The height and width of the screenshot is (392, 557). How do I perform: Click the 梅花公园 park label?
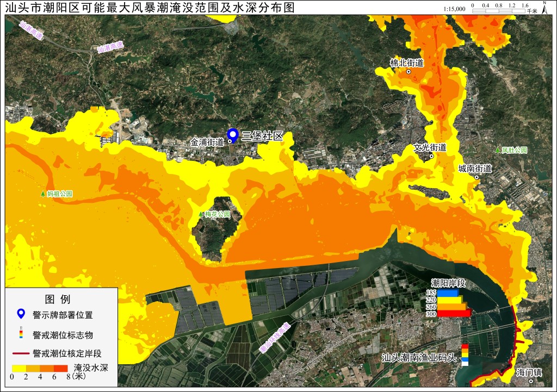coord(218,214)
